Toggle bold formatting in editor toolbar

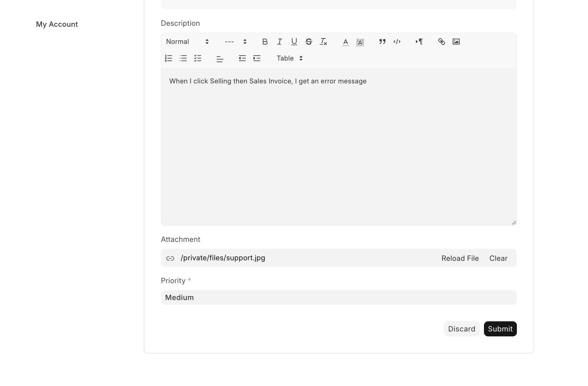(265, 42)
